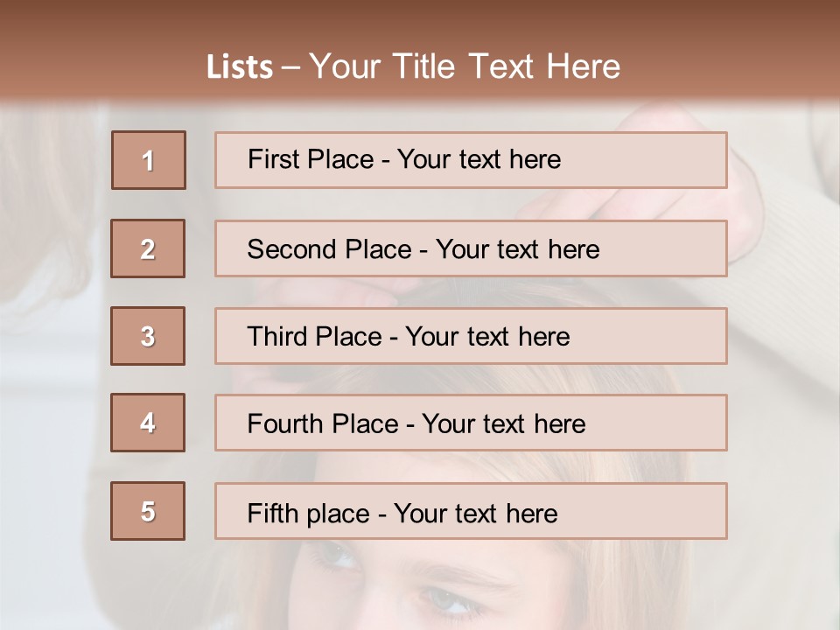
Task: Click 'Your text here' in Fourth item
Action: click(x=504, y=424)
